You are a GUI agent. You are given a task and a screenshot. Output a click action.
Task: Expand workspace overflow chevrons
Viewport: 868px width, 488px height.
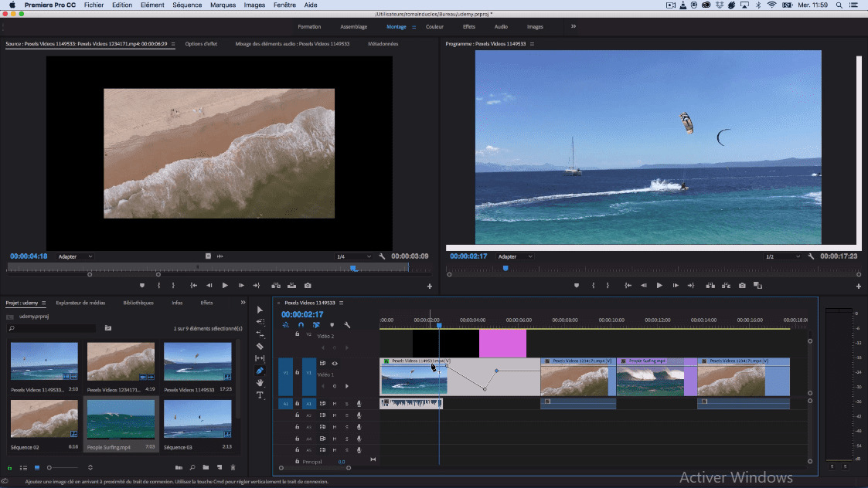tap(574, 26)
